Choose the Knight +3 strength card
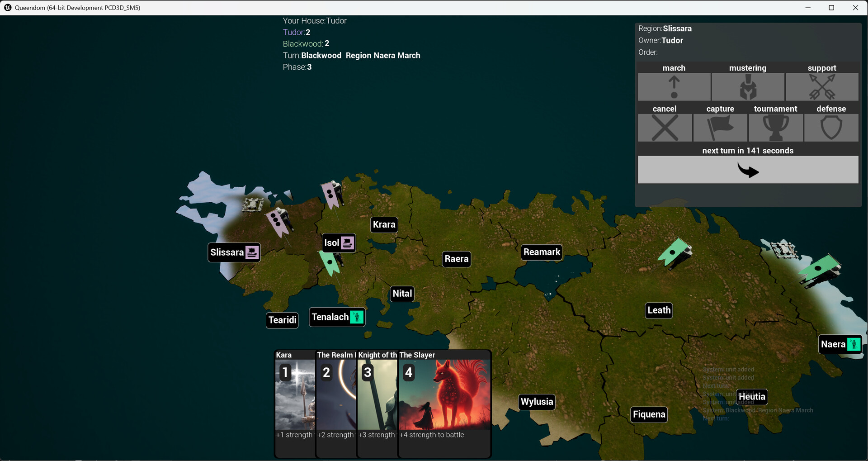The height and width of the screenshot is (461, 868). 377,394
